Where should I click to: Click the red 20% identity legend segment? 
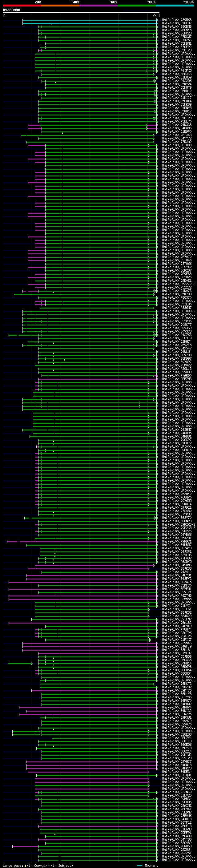(x=22, y=6)
